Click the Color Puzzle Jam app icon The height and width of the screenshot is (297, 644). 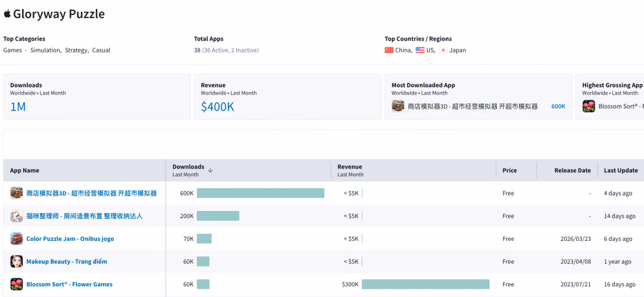coord(17,239)
